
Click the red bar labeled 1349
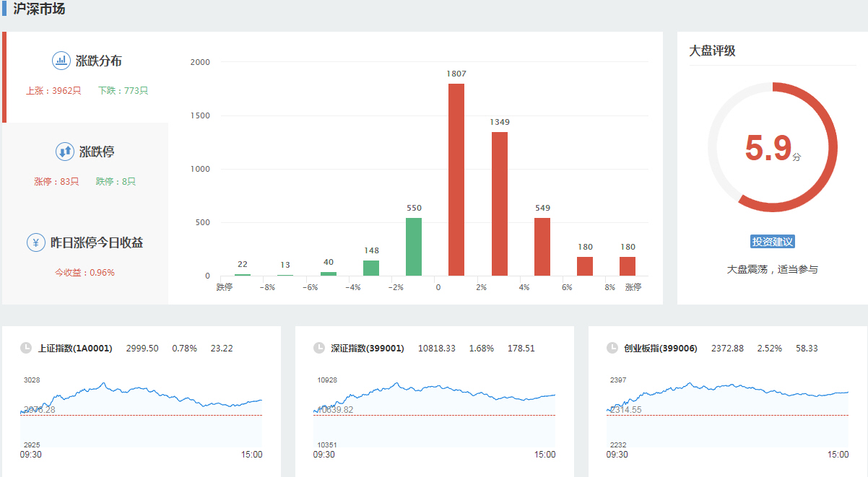pos(500,204)
